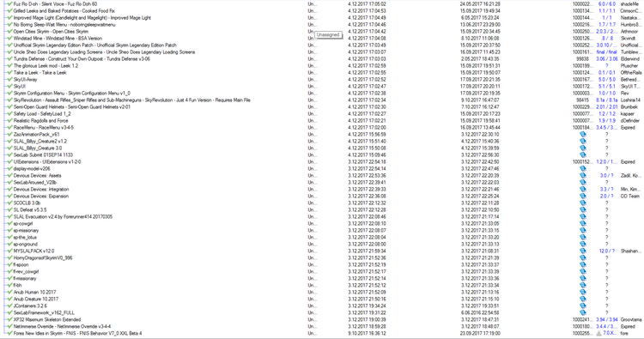
Task: Disable the Fuz Ro D-oh Silent Voice mod
Action: click(9, 3)
